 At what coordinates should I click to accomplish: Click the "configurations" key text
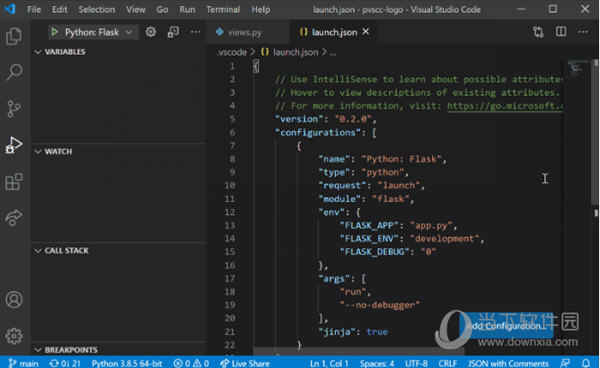[x=318, y=132]
